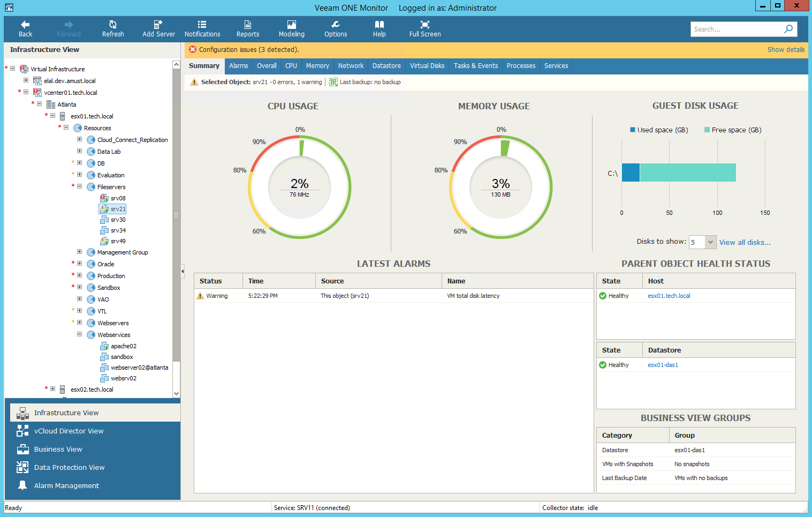Switch to the Alarms tab
Image resolution: width=812 pixels, height=517 pixels.
point(238,66)
